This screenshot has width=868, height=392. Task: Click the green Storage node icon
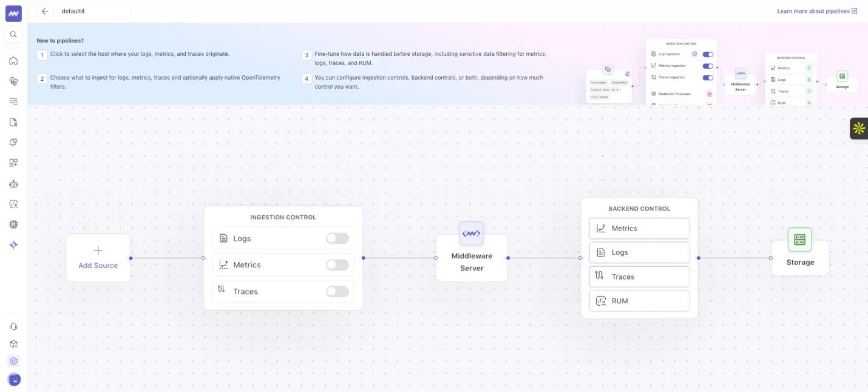(x=799, y=239)
